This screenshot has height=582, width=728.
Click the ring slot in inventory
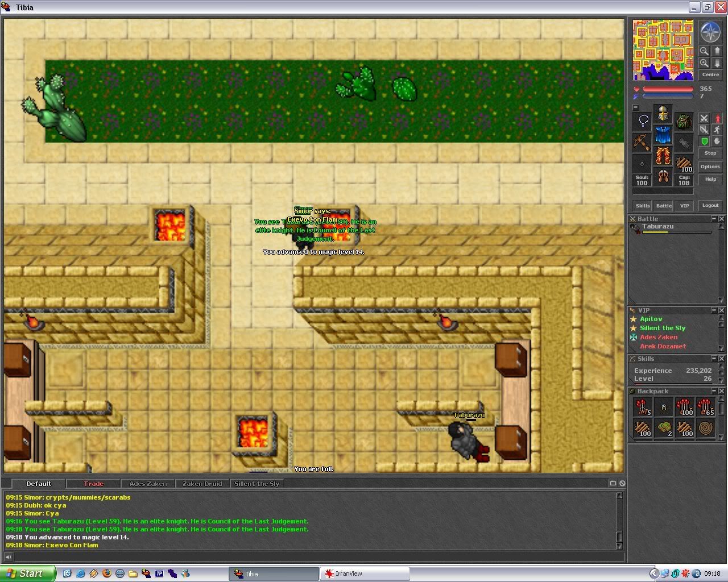(642, 163)
